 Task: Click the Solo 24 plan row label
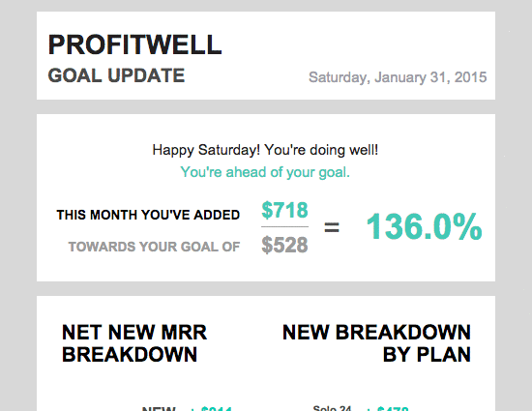(x=332, y=407)
